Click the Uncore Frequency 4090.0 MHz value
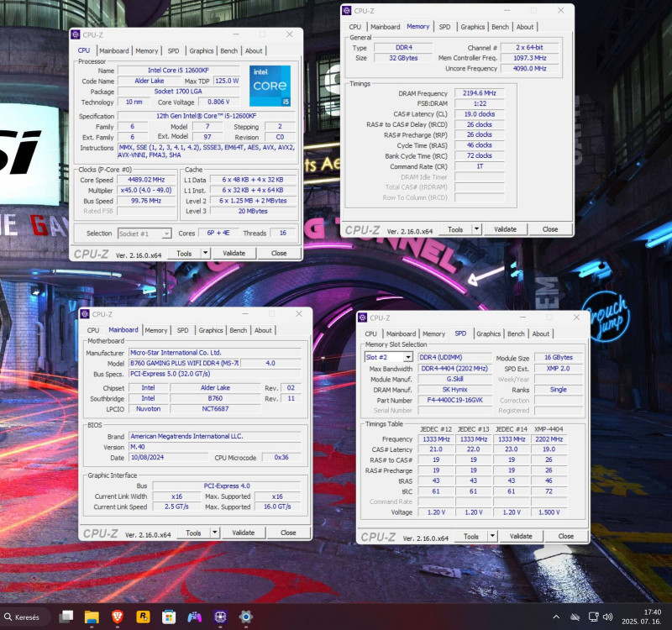 coord(530,69)
